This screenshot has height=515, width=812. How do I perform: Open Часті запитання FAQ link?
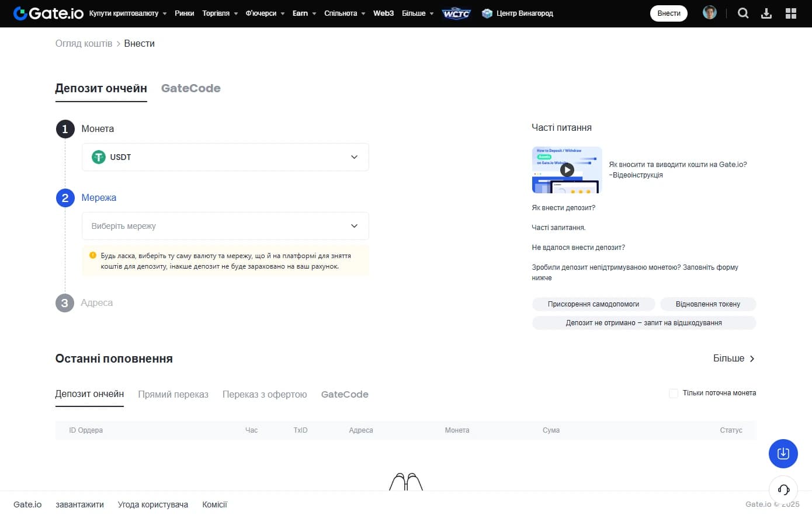pos(558,228)
